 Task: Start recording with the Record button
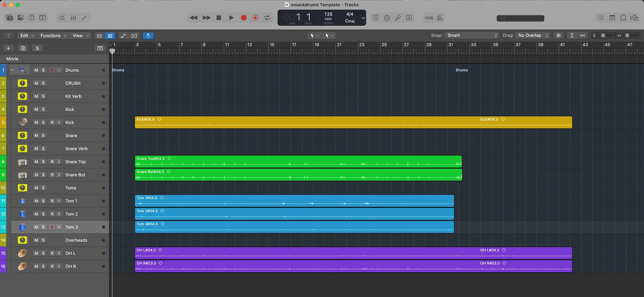coord(244,18)
